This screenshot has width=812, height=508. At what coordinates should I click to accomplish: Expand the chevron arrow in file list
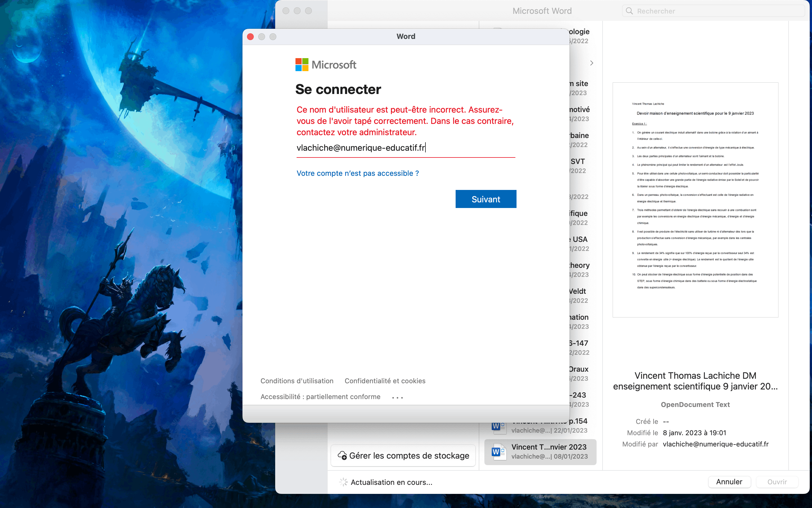(592, 63)
